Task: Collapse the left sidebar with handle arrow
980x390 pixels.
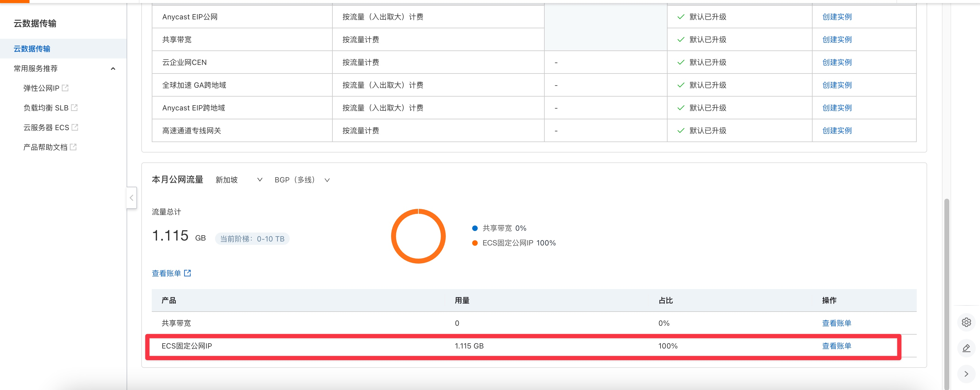Action: tap(131, 198)
